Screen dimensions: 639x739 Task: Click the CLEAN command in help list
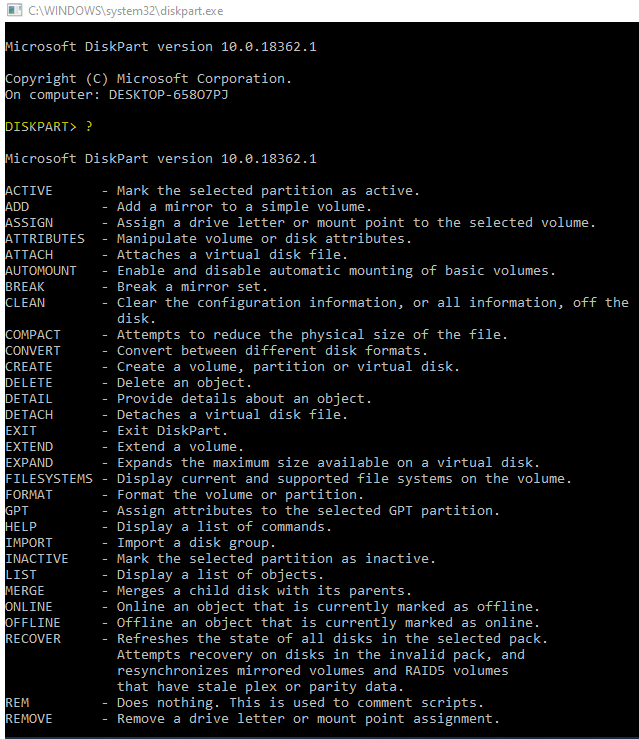click(x=25, y=303)
